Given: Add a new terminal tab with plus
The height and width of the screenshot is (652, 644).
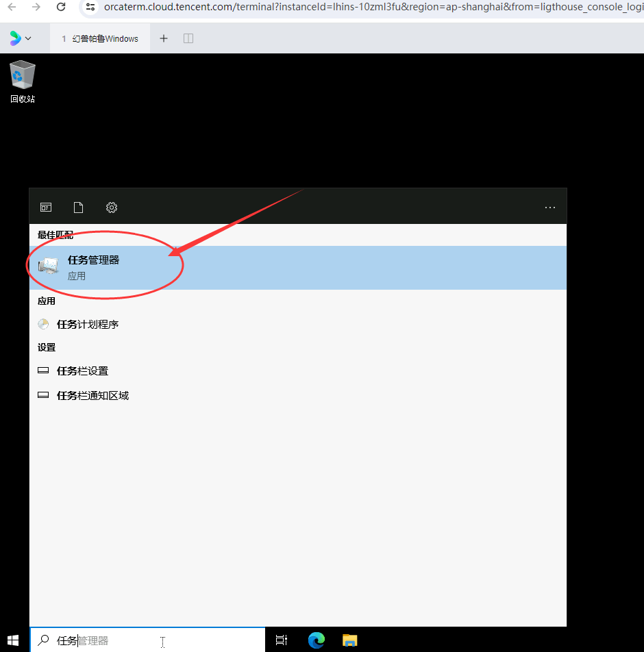Looking at the screenshot, I should [164, 38].
